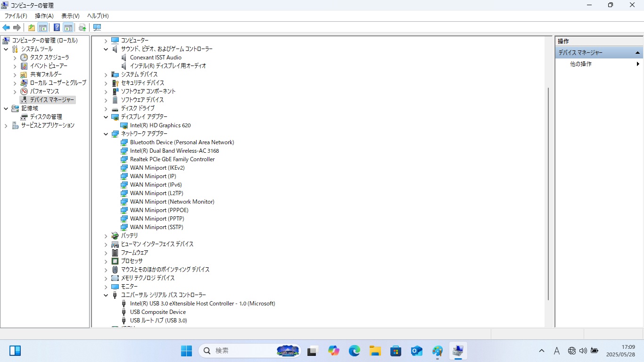
Task: Select Bluetooth Device (Personal Area Network)
Action: [182, 142]
